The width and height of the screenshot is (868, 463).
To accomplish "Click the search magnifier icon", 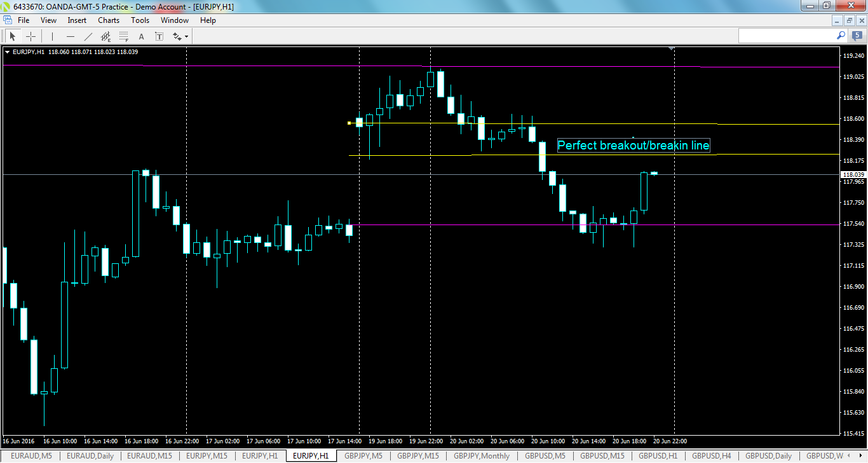I will (x=841, y=36).
